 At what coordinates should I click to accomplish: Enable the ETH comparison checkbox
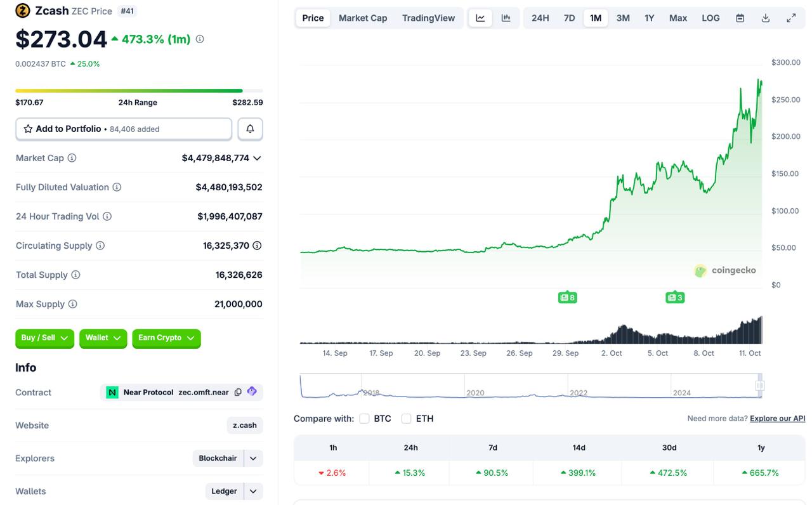click(x=407, y=419)
